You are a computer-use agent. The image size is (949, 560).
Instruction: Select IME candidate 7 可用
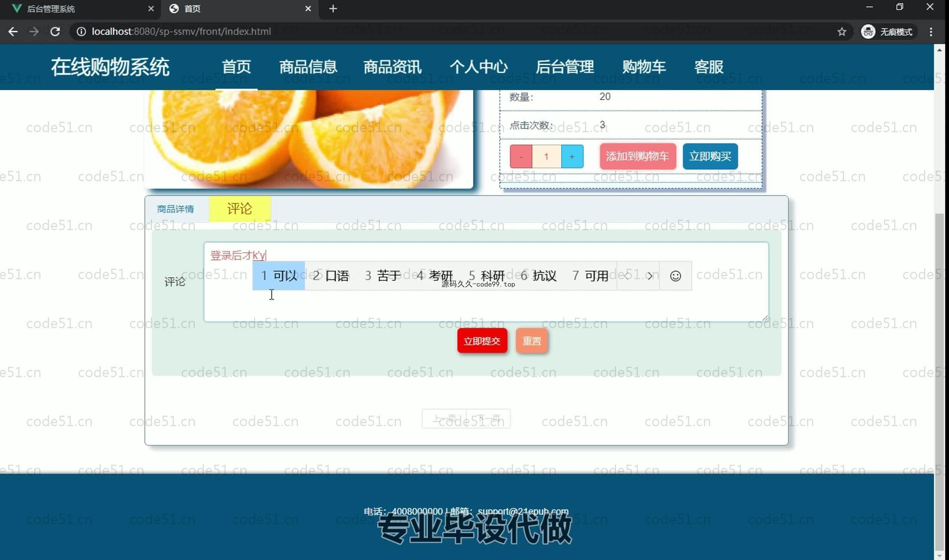pyautogui.click(x=590, y=276)
